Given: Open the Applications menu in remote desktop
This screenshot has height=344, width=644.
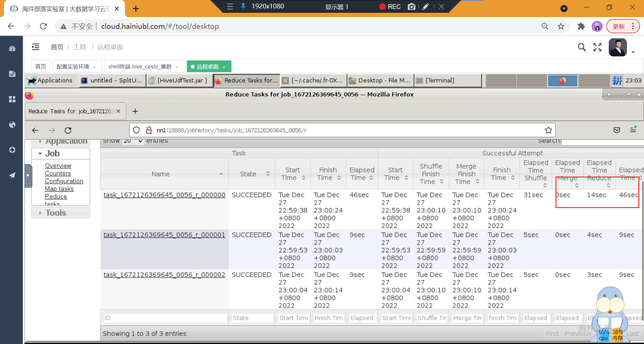Looking at the screenshot, I should click(x=50, y=80).
